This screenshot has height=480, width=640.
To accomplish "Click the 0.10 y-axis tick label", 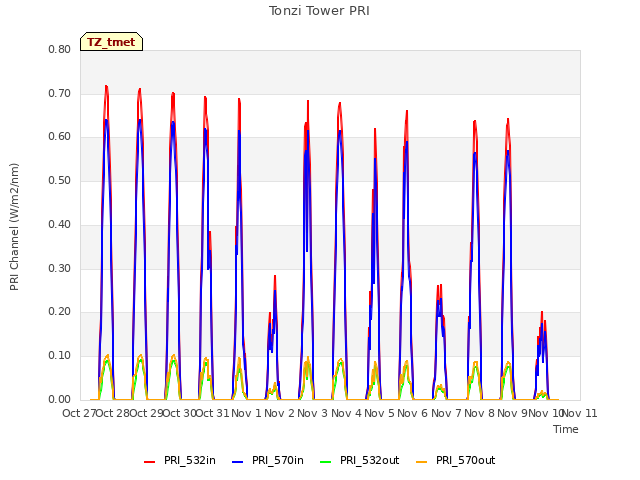I will click(x=60, y=356).
